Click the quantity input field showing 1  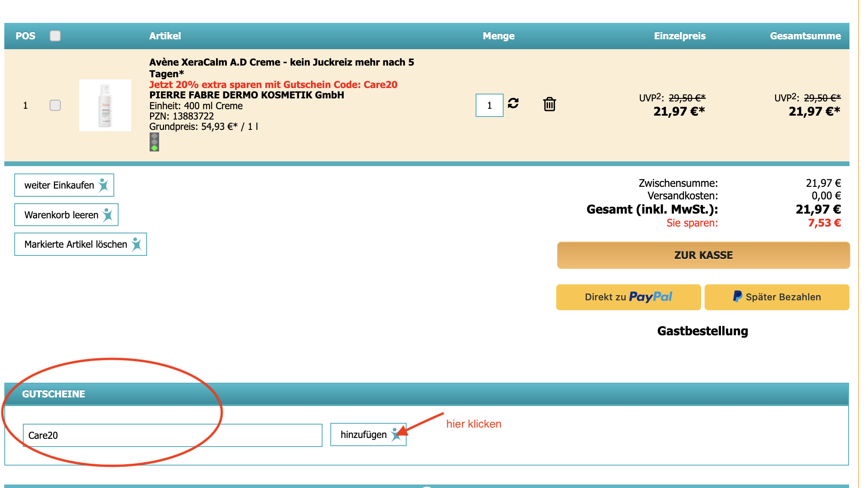pyautogui.click(x=489, y=105)
